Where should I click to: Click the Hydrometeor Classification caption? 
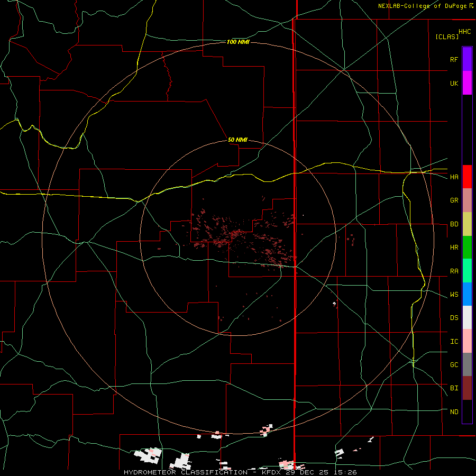point(185,472)
